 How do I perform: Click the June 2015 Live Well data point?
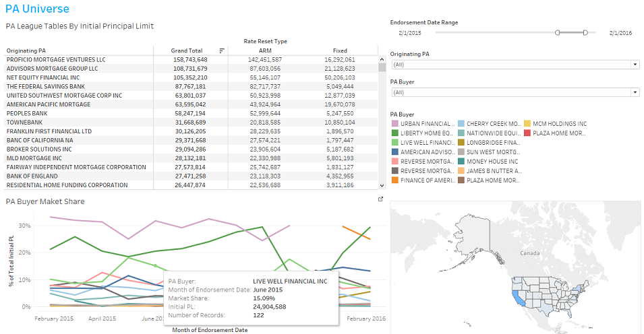pos(155,266)
